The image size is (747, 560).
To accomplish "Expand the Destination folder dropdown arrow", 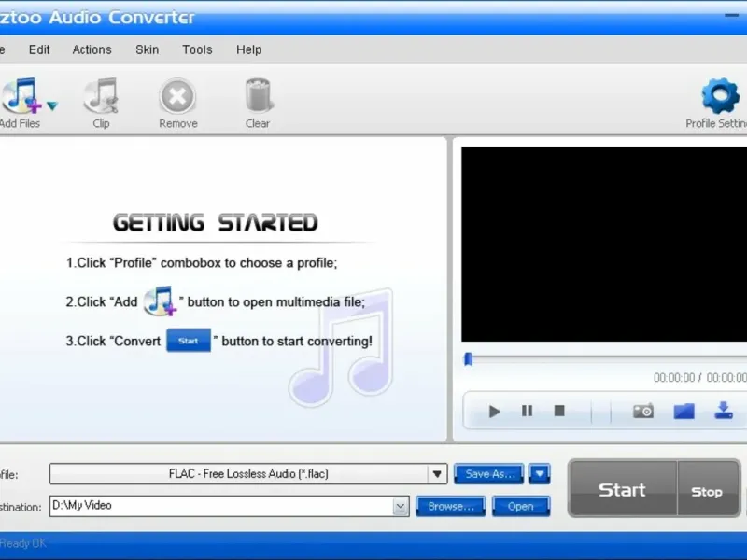I will click(401, 506).
